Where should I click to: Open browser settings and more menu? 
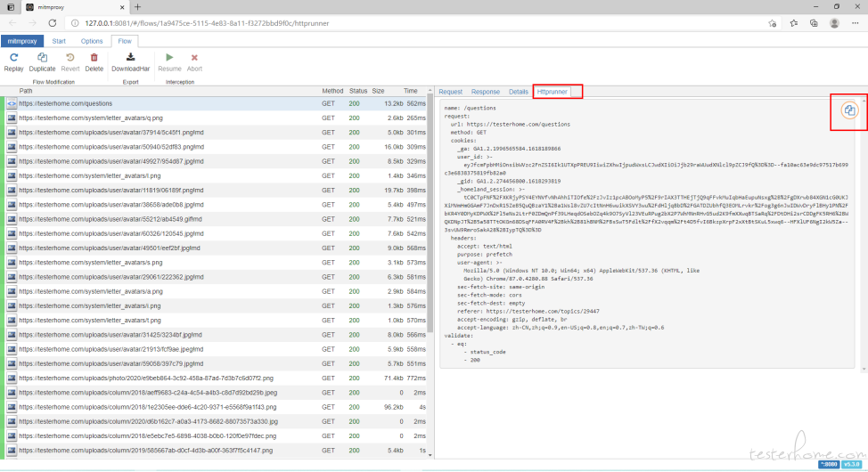tap(856, 23)
